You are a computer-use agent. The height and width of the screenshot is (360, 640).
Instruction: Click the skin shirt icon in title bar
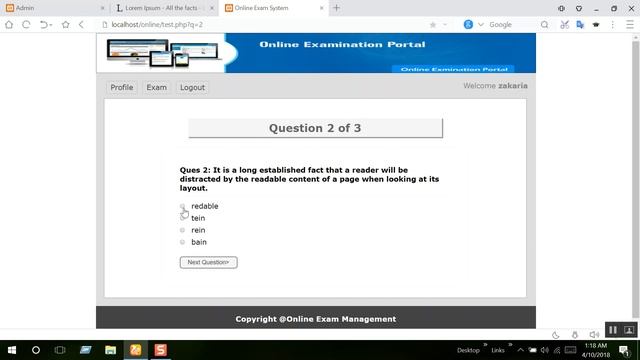579,8
